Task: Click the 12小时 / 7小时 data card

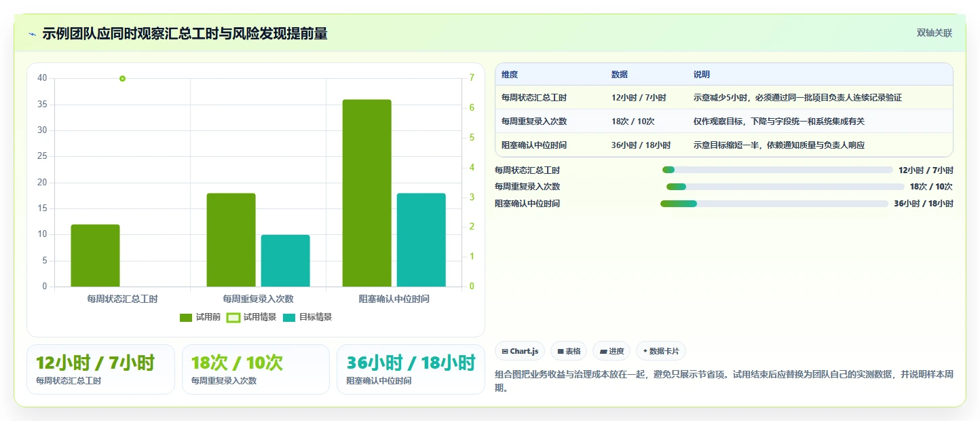Action: coord(100,369)
